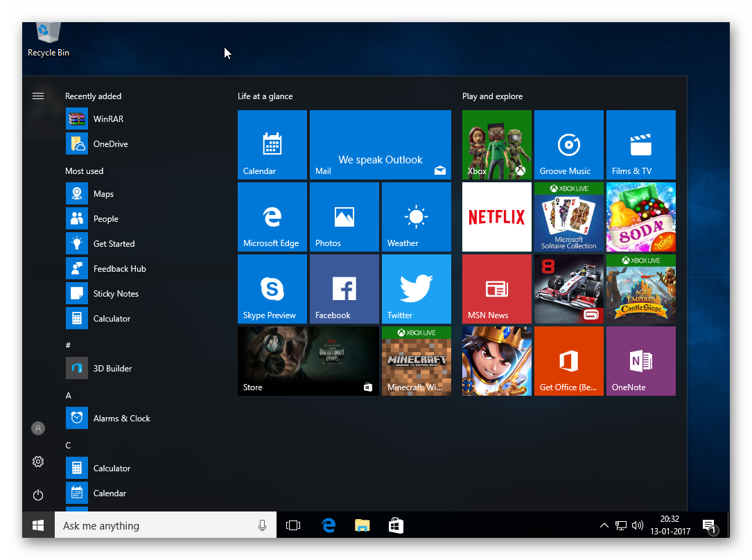The width and height of the screenshot is (752, 560).
Task: Open the Weather tile
Action: tap(417, 217)
